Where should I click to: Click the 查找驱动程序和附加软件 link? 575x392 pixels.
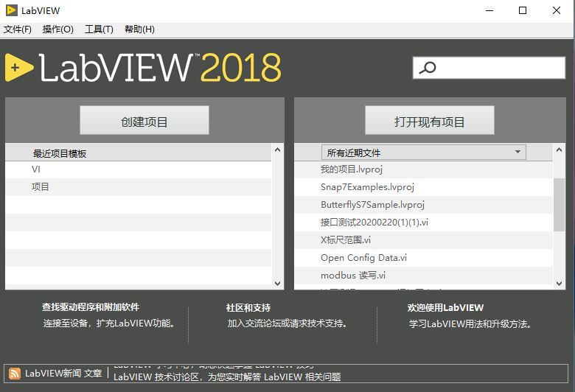coord(91,307)
